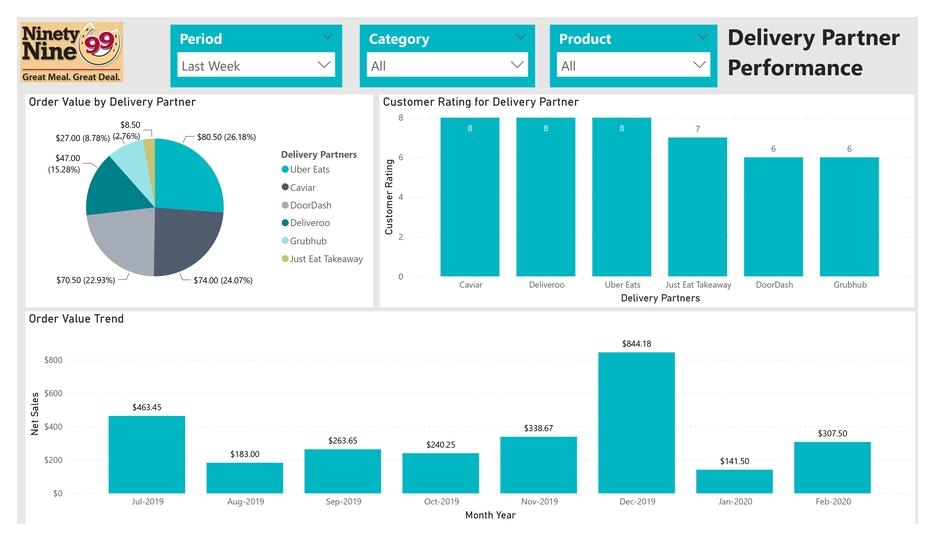Screen dimensions: 935x541
Task: Click the Feb-2020 bar showing $307.50
Action: (x=832, y=468)
